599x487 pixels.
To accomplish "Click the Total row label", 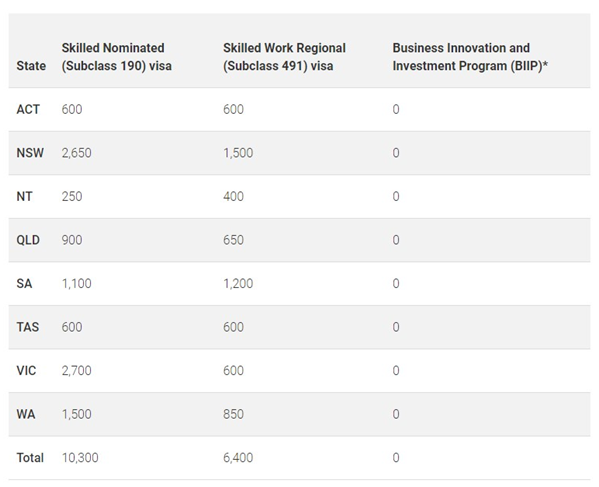I will 30,458.
